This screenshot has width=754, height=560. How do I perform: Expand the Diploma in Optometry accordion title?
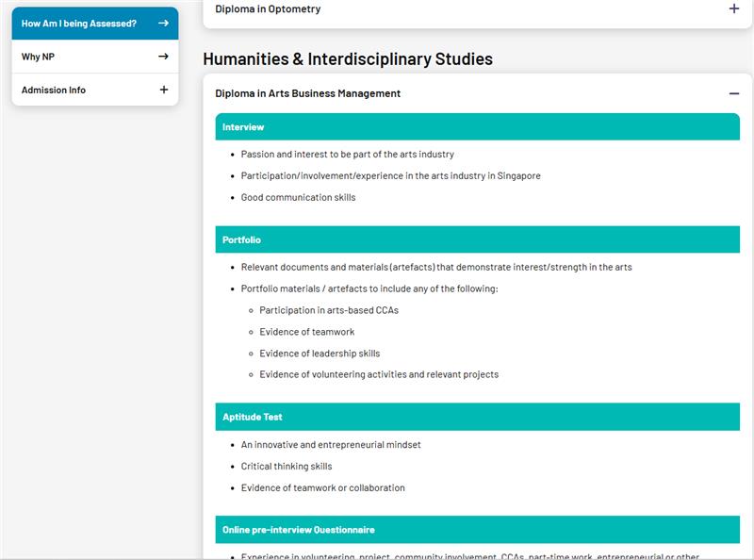[x=268, y=8]
